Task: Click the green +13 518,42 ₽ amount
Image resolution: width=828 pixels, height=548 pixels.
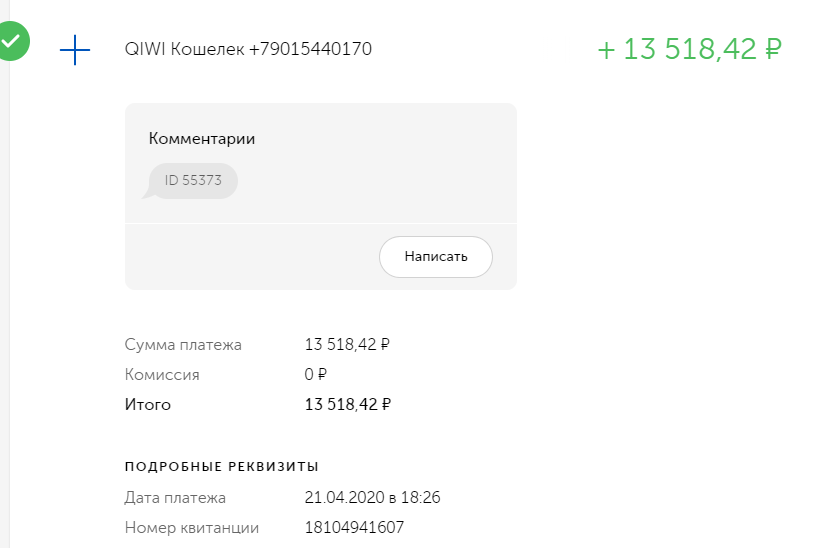Action: (689, 49)
